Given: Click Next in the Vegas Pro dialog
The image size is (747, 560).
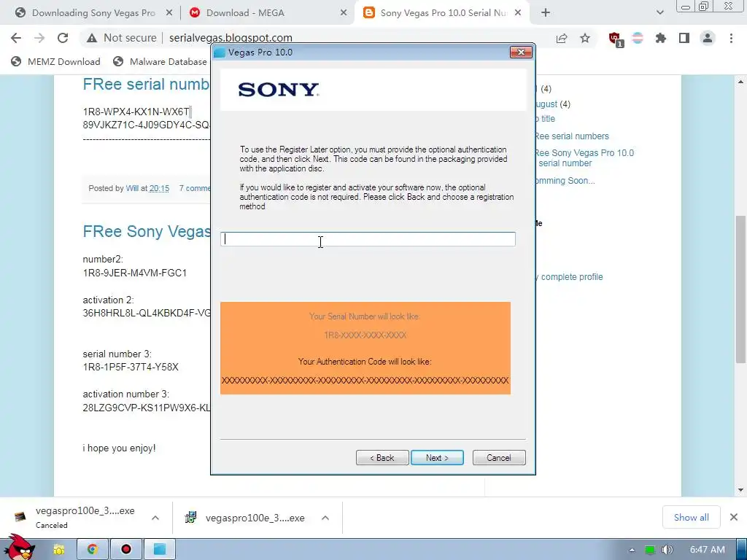Looking at the screenshot, I should point(437,458).
